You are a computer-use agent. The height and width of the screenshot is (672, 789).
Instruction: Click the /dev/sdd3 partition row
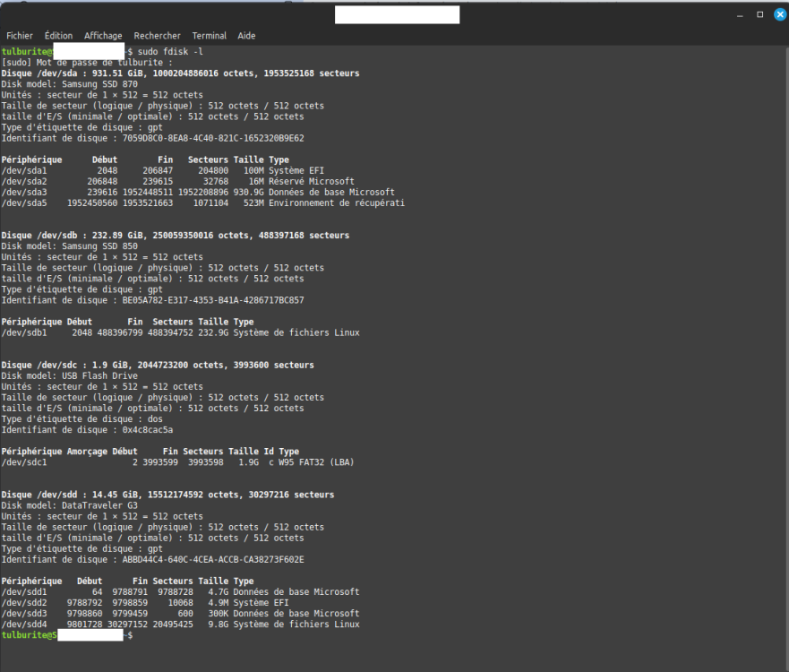pos(180,614)
